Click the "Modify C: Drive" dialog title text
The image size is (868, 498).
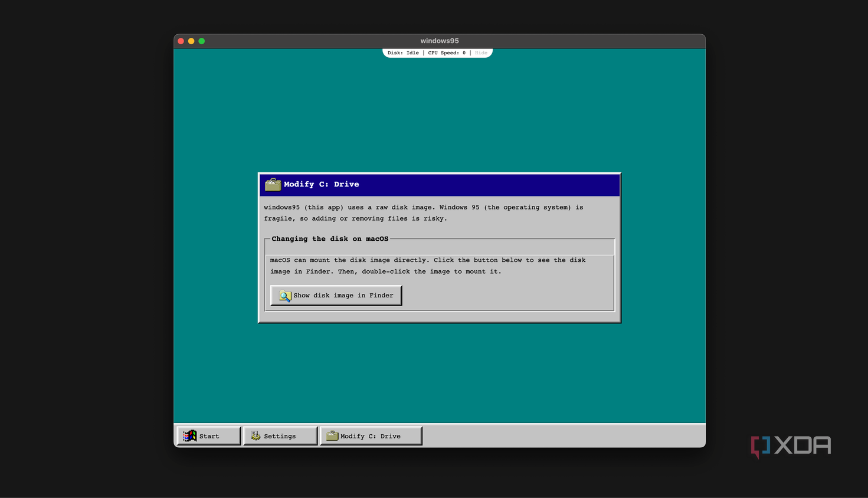tap(322, 185)
